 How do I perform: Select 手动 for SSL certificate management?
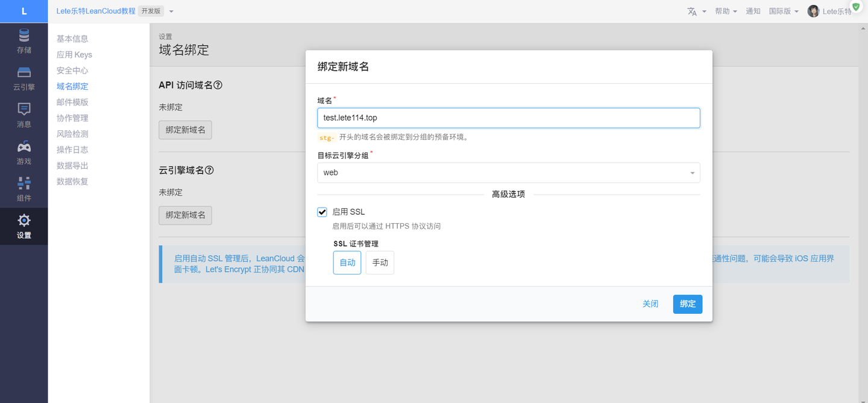[380, 262]
